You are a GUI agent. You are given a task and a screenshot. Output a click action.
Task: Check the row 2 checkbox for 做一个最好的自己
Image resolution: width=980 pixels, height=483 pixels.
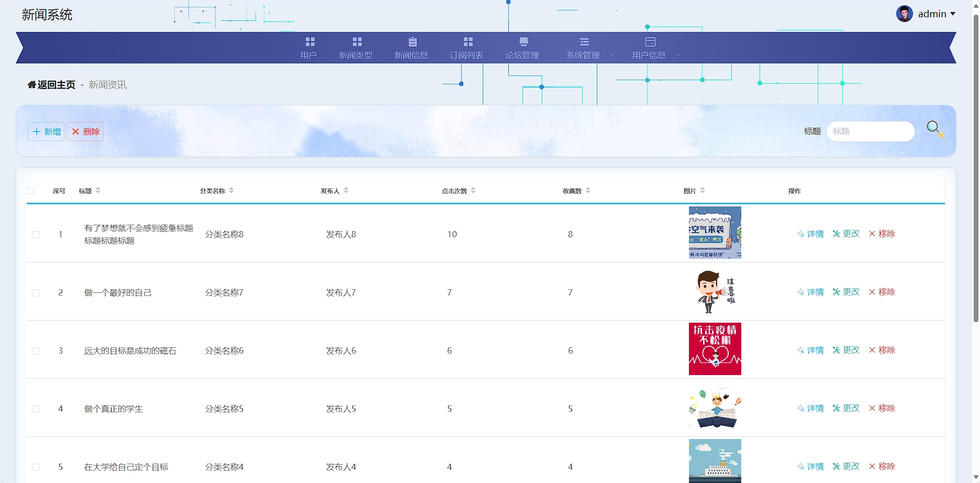36,293
